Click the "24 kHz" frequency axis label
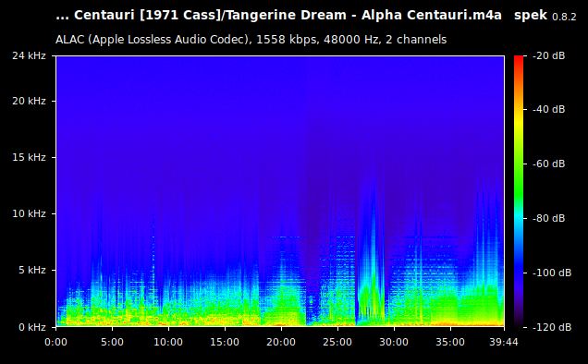 pyautogui.click(x=29, y=55)
